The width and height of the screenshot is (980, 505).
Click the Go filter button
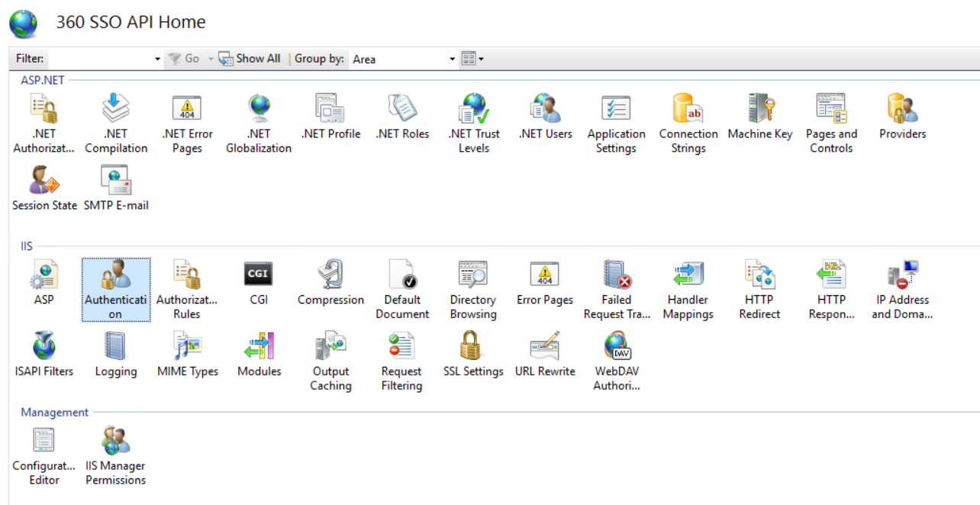click(184, 59)
